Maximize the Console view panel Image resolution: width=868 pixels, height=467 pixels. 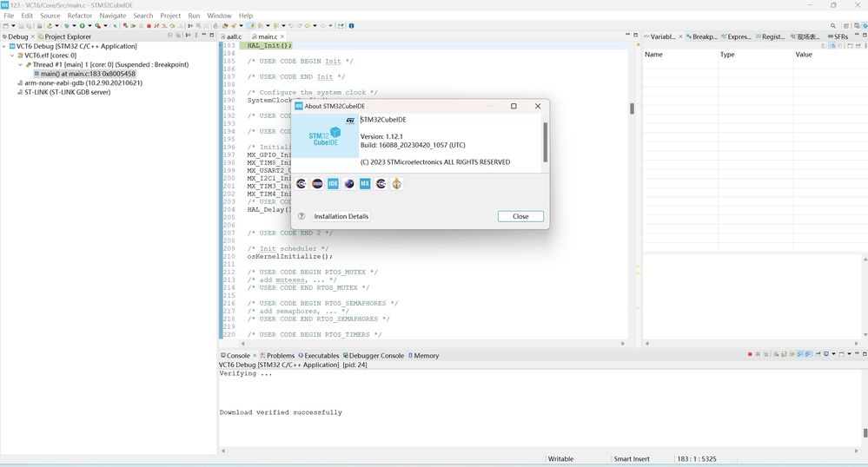(x=865, y=353)
